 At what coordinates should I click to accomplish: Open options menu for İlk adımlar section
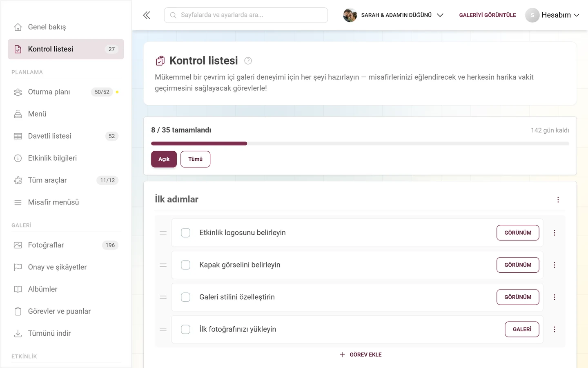pyautogui.click(x=558, y=200)
